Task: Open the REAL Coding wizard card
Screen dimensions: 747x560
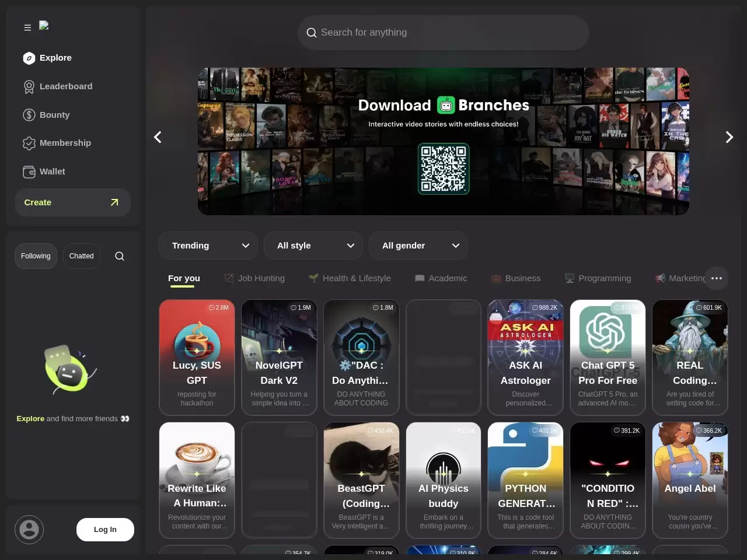Action: click(x=690, y=358)
